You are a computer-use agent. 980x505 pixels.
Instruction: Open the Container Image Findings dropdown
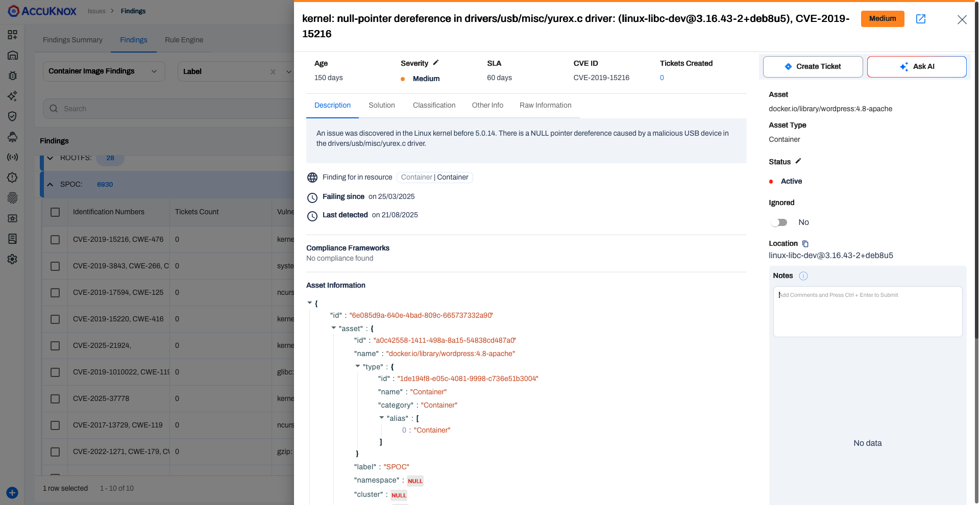(x=104, y=71)
